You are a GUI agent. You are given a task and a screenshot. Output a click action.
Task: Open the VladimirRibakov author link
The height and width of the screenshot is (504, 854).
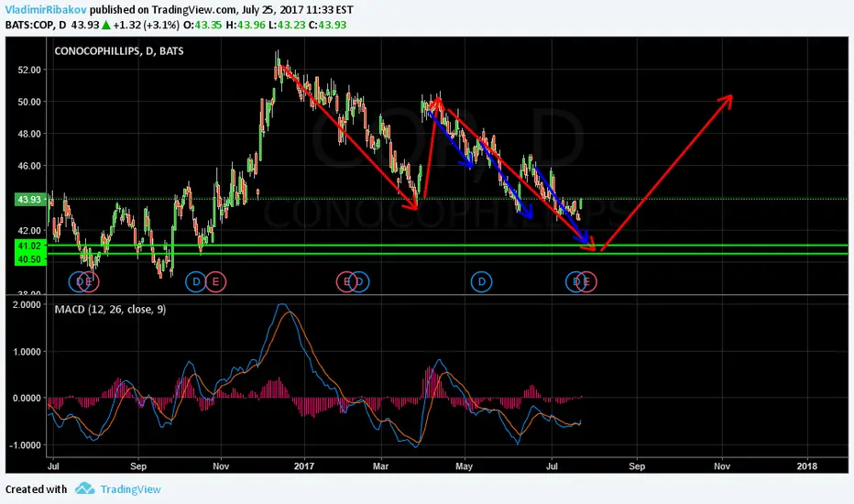47,10
